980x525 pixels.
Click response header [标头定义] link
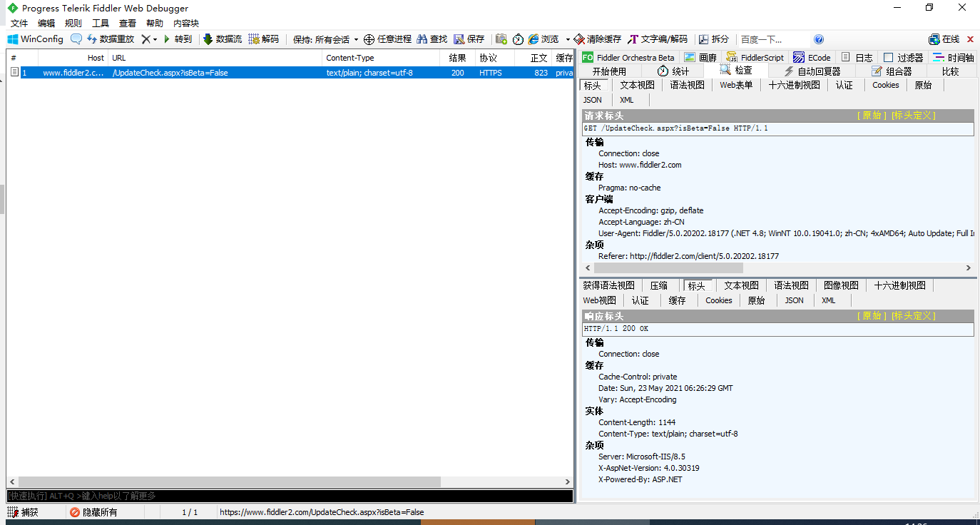click(x=914, y=315)
